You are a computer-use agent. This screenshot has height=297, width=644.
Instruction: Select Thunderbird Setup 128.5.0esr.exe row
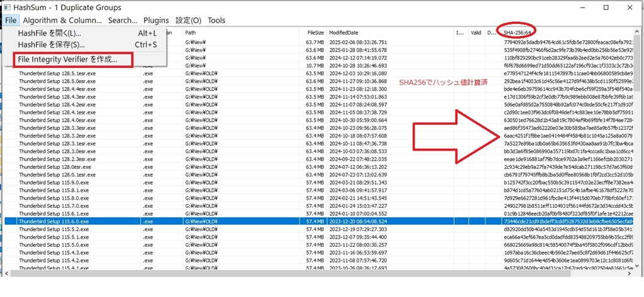pos(320,81)
